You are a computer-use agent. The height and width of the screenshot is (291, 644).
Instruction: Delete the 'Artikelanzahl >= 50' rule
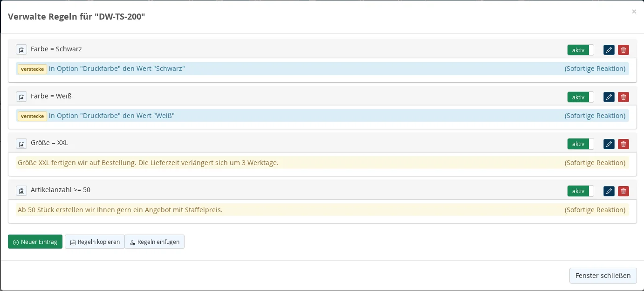coord(623,191)
